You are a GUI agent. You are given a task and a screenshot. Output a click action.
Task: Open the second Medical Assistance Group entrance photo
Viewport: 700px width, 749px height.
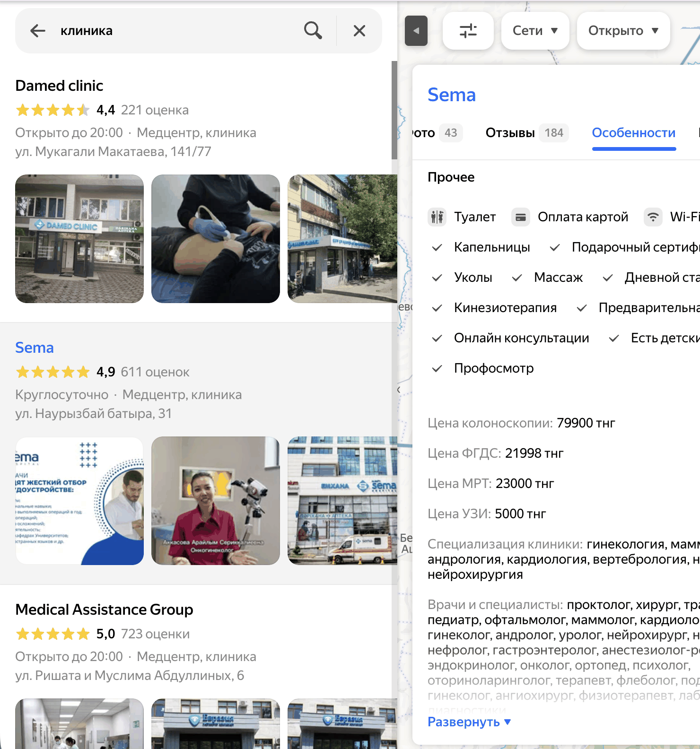[342, 723]
